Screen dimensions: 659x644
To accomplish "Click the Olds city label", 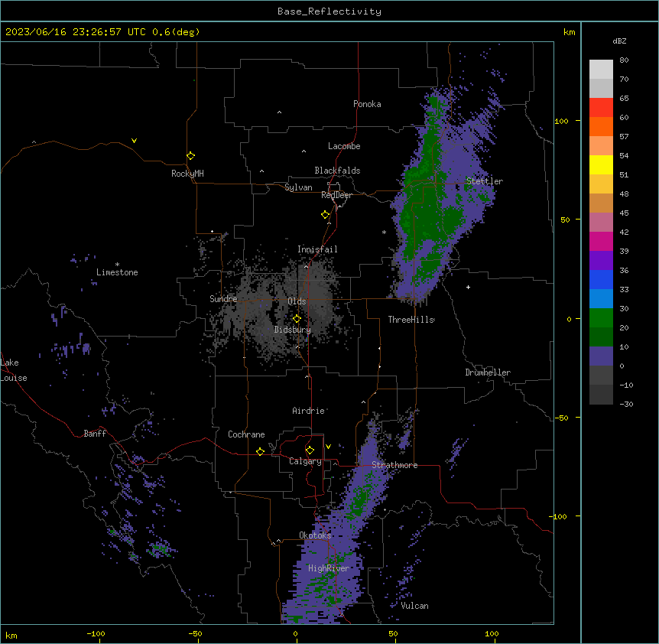I will click(x=297, y=301).
